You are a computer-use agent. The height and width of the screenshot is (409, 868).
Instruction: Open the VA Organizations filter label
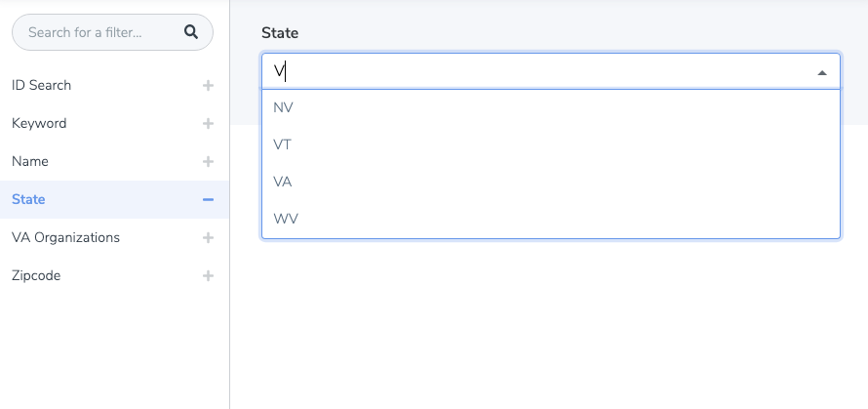pyautogui.click(x=65, y=238)
